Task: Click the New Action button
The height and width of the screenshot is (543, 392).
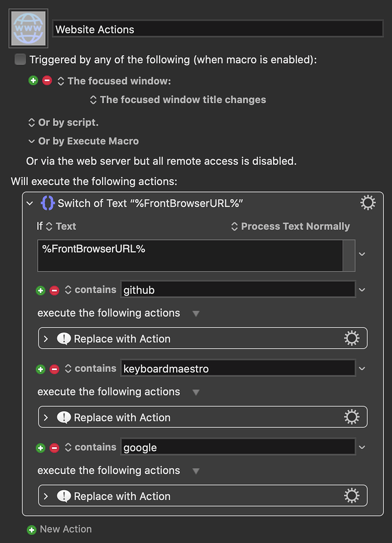Action: (x=58, y=529)
